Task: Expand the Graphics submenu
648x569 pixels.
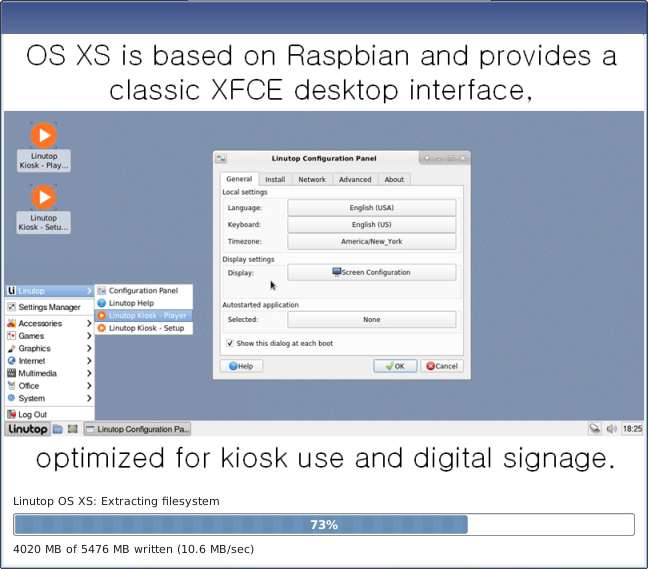Action: point(50,348)
